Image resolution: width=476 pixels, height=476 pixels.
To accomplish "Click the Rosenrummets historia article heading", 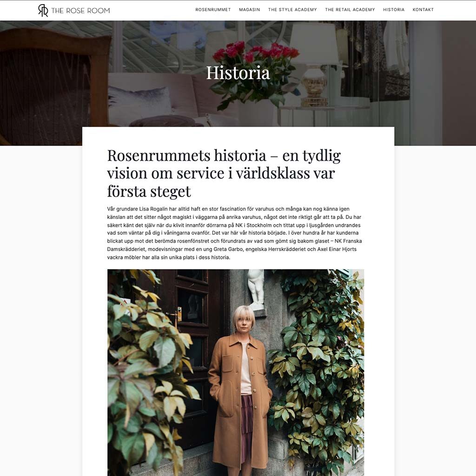I will [224, 173].
